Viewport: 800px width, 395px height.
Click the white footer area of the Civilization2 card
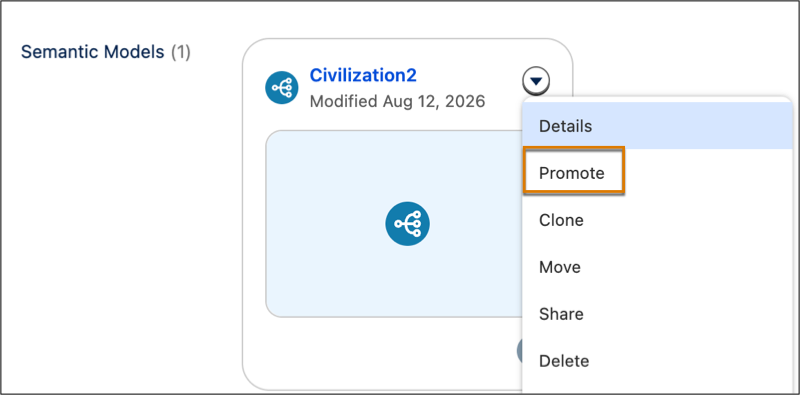tap(378, 352)
